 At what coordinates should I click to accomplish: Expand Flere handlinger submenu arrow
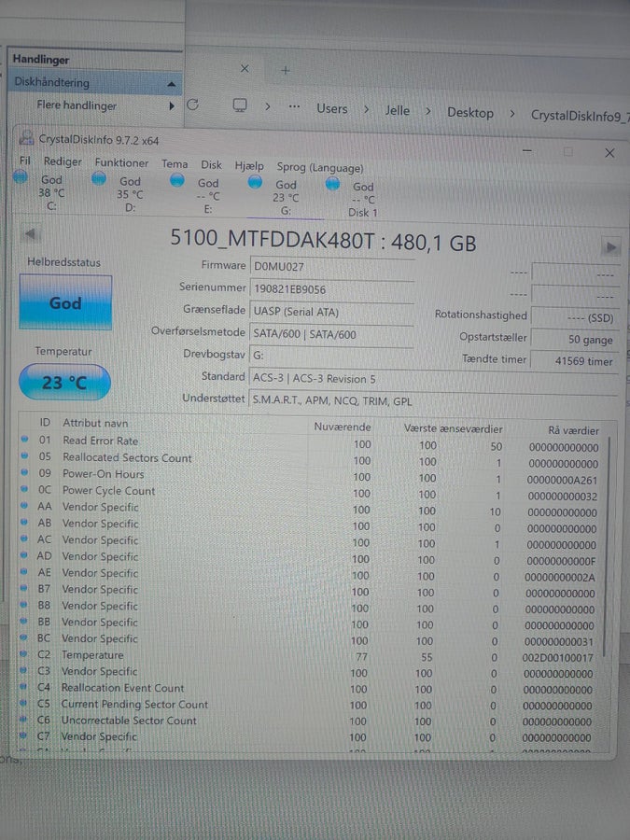172,106
